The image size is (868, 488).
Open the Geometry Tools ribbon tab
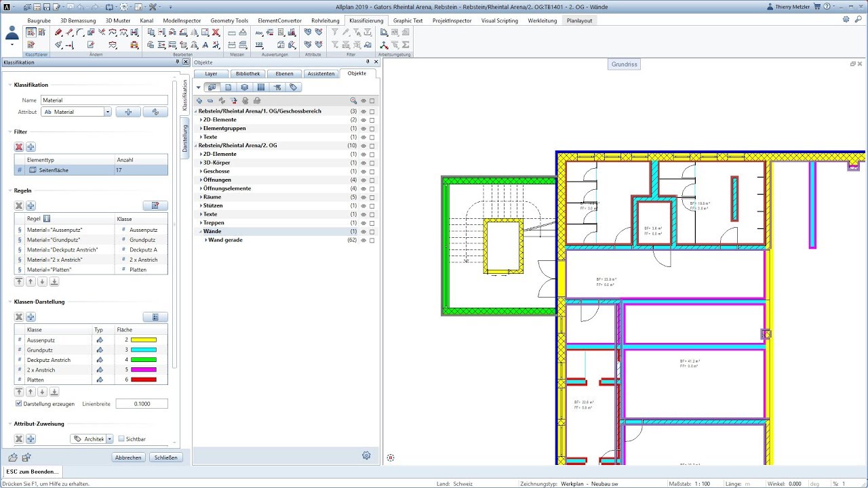(x=229, y=20)
